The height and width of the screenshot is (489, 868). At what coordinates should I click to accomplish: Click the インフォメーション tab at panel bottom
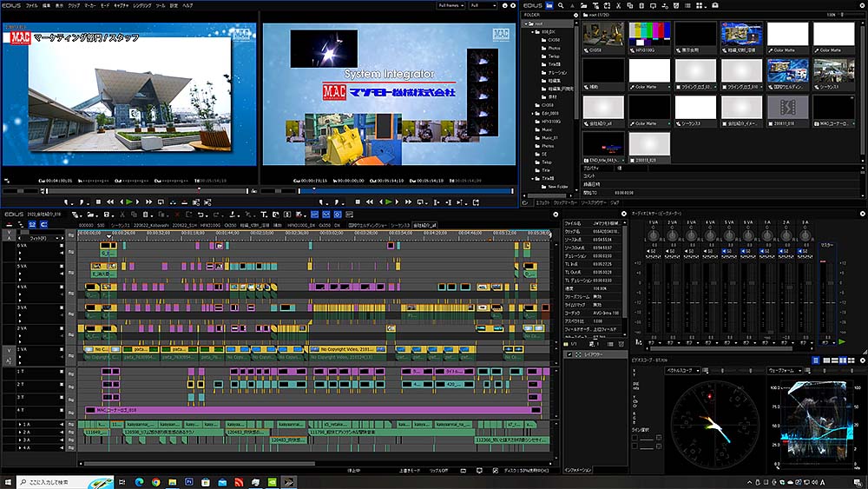[x=578, y=470]
